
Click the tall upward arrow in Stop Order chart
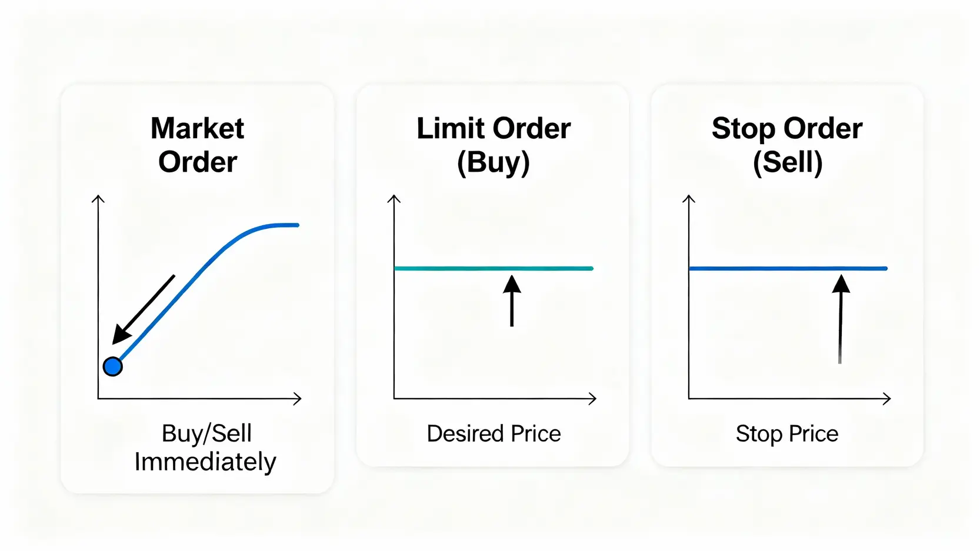click(x=841, y=319)
